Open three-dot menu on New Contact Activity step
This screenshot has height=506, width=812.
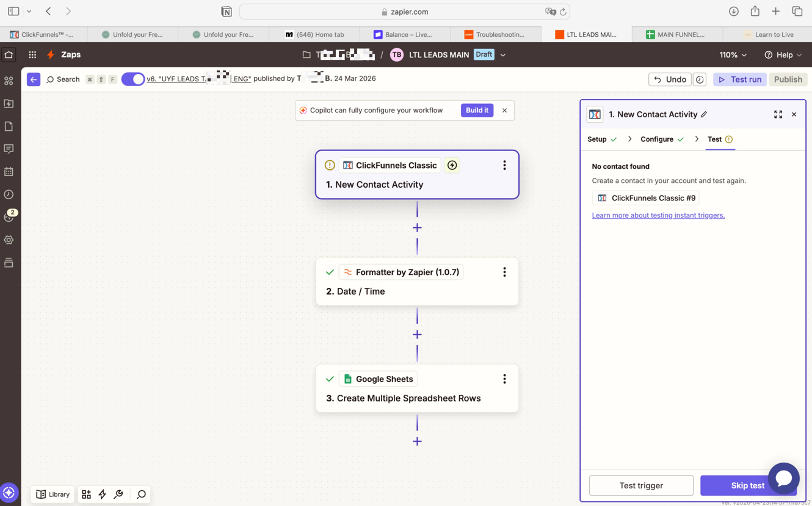click(x=504, y=165)
